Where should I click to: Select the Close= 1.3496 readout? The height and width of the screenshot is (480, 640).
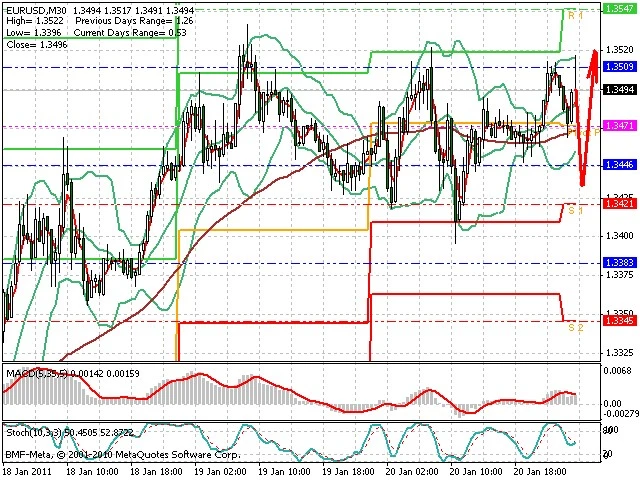pos(37,44)
